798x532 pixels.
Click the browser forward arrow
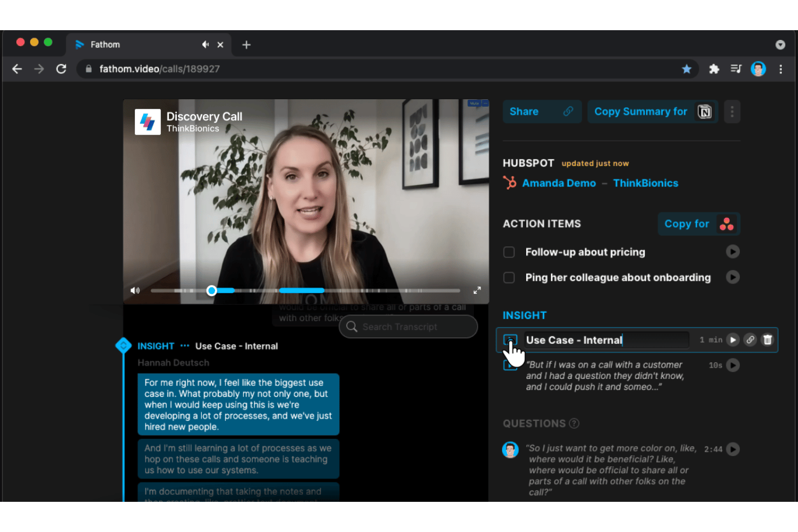coord(39,69)
